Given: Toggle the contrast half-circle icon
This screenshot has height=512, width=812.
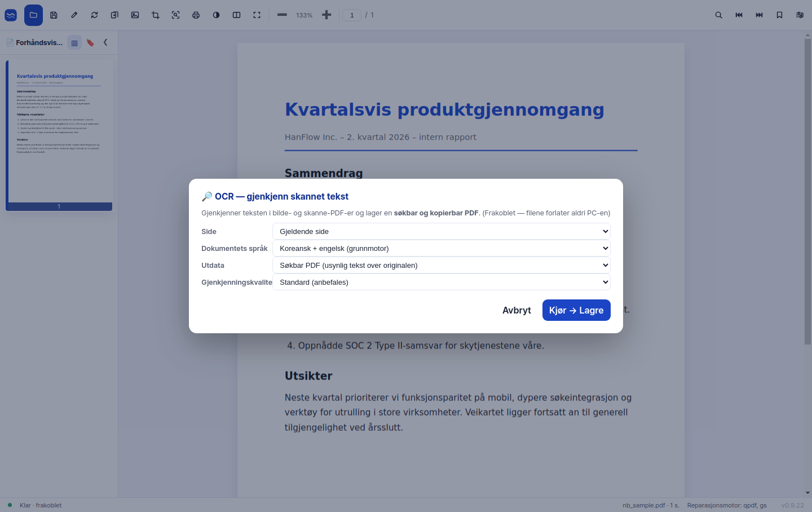Looking at the screenshot, I should pyautogui.click(x=216, y=15).
